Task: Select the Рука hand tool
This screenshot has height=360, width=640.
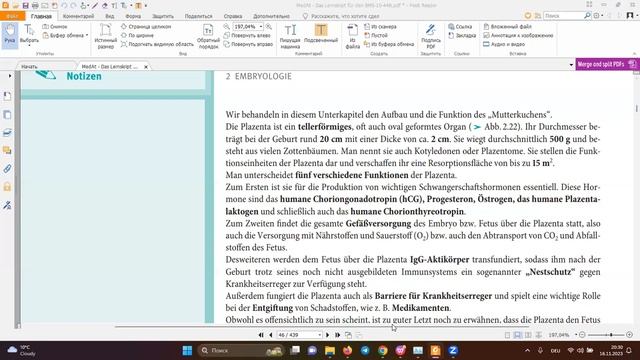Action: tap(9, 36)
